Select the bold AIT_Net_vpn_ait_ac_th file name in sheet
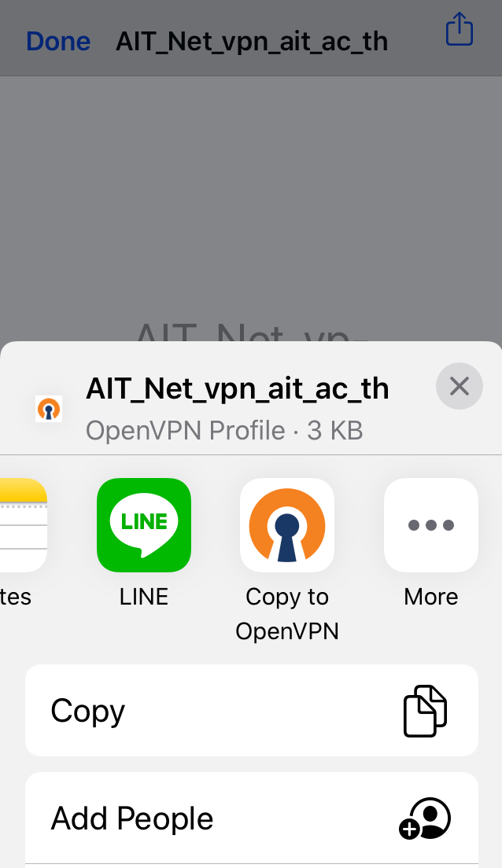This screenshot has height=868, width=502. coord(237,388)
